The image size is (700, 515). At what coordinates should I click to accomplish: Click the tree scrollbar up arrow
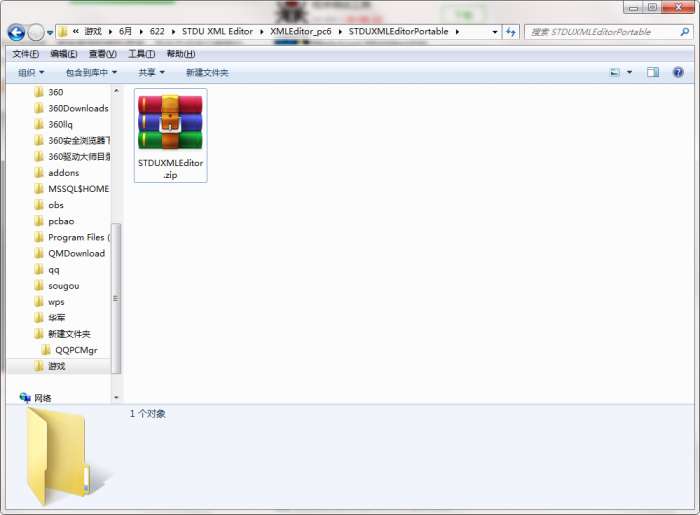(x=116, y=91)
